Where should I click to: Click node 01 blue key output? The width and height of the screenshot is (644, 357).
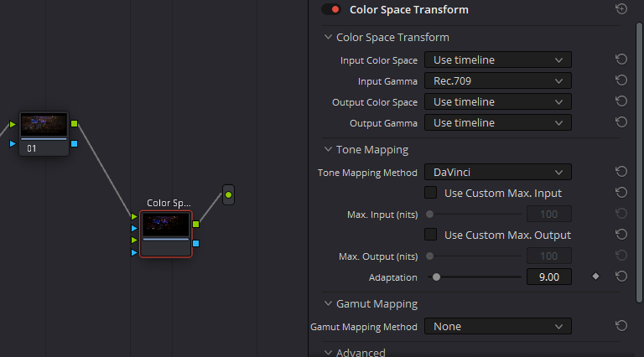[75, 143]
